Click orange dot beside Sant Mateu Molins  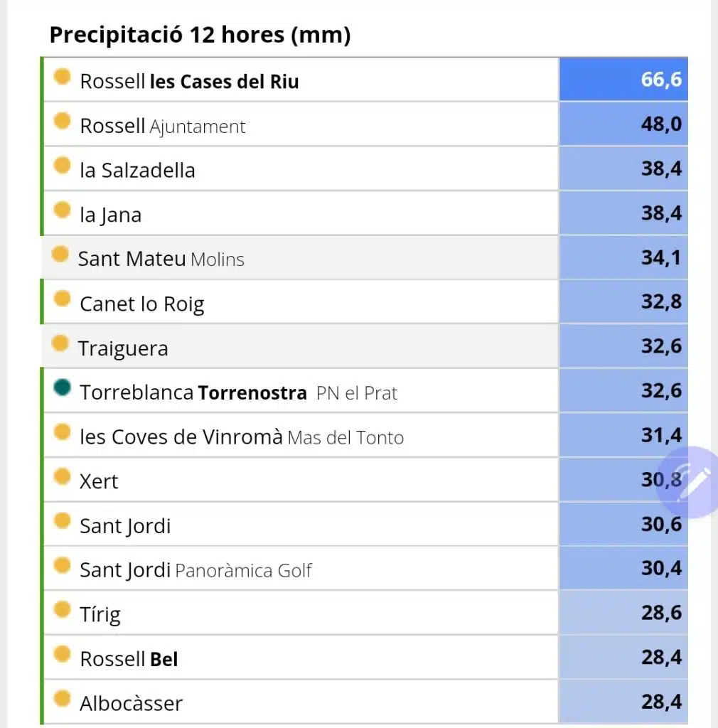coord(60,254)
